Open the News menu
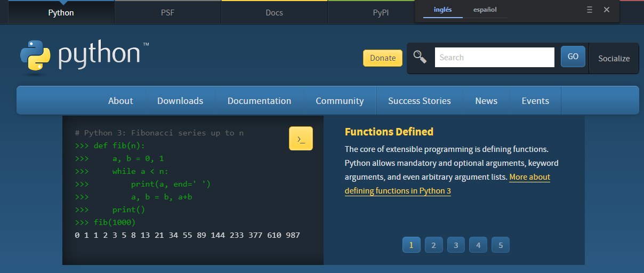Screen dimensions: 644x273 (486, 101)
